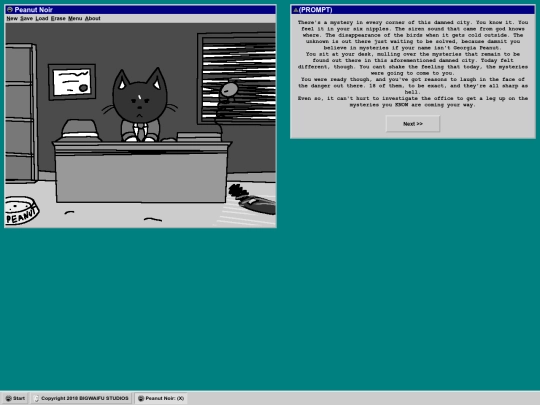Click the cat icon in Peanut Noir taskbar entry
Image resolution: width=540 pixels, height=405 pixels.
coord(141,398)
